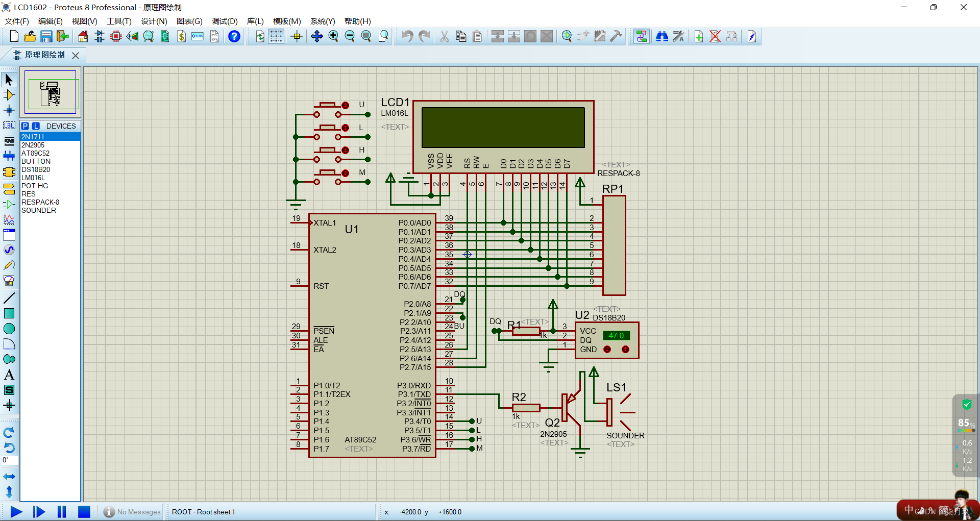
Task: Rotate anticlockwise using the rotate icon
Action: pyautogui.click(x=9, y=448)
